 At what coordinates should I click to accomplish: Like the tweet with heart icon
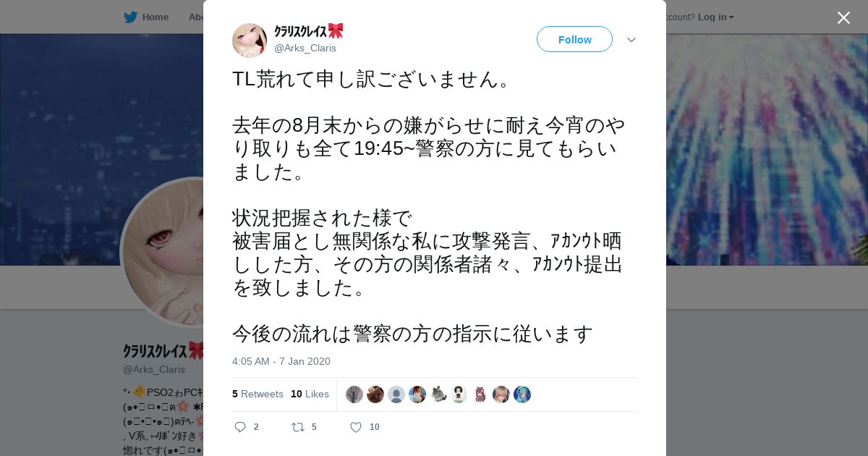[x=356, y=427]
